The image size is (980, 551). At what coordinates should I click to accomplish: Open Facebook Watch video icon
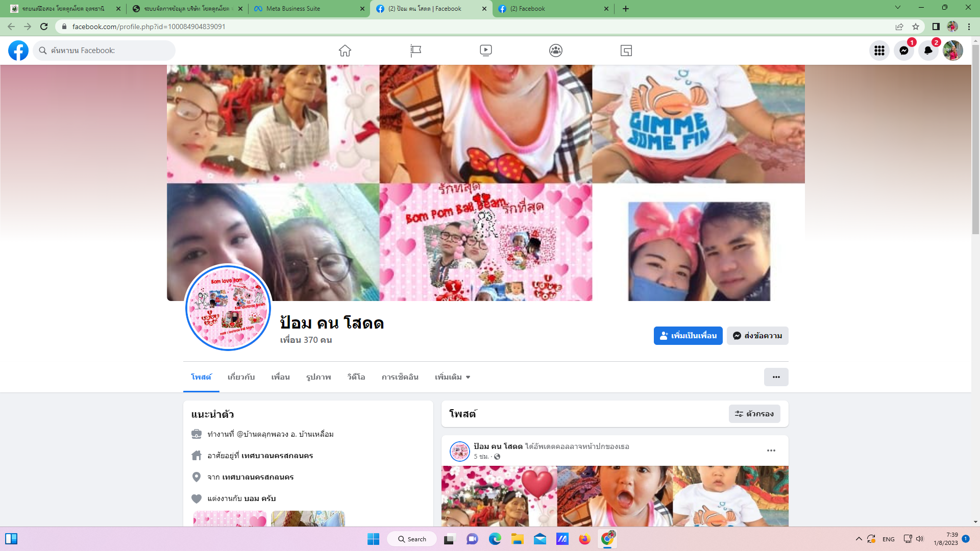pyautogui.click(x=486, y=51)
